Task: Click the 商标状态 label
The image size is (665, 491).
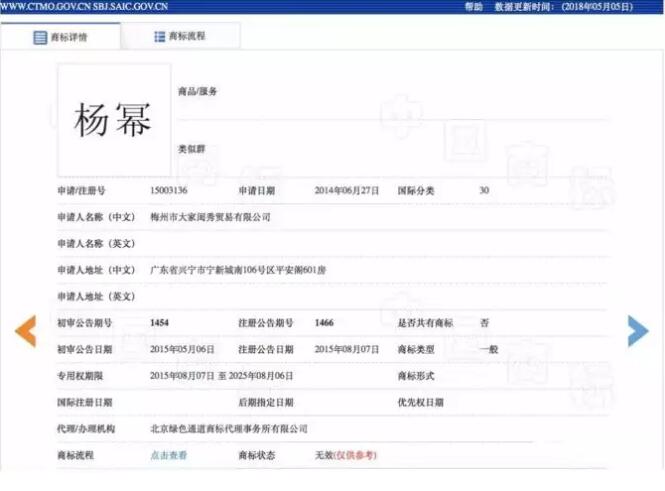Action: coord(257,455)
